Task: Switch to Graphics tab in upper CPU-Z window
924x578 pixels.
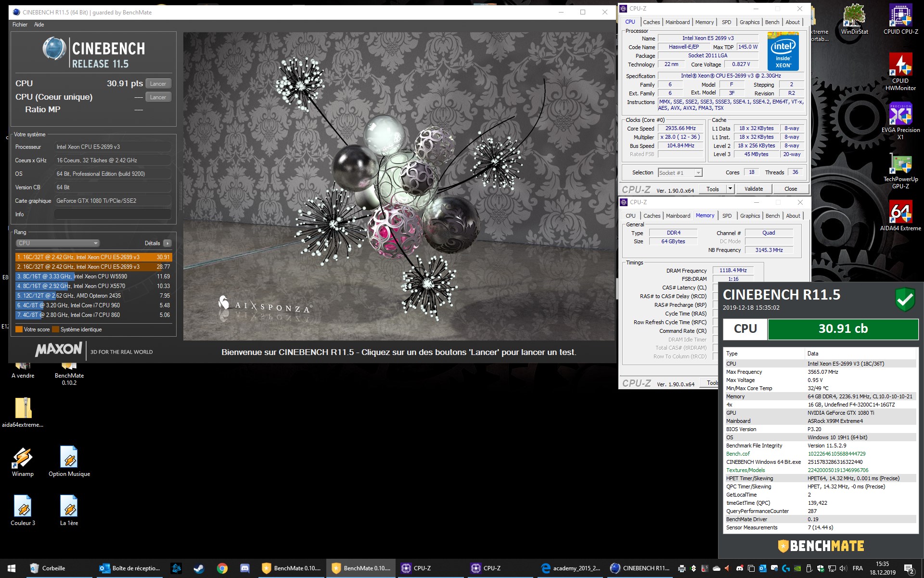Action: [749, 22]
